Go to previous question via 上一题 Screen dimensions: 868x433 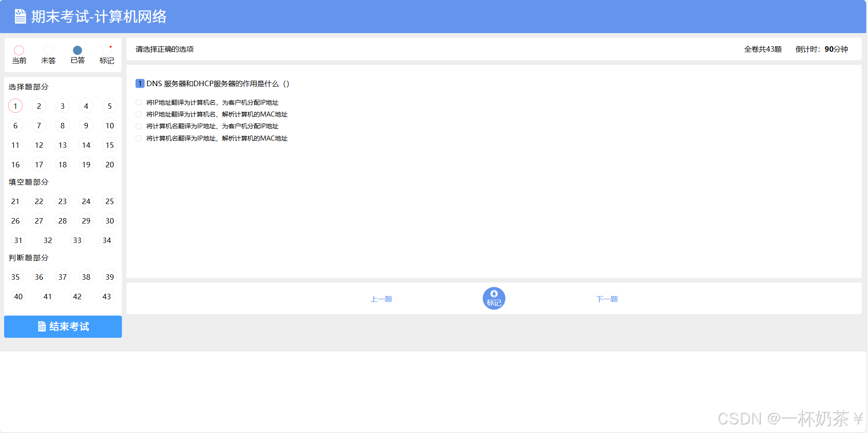(x=381, y=299)
